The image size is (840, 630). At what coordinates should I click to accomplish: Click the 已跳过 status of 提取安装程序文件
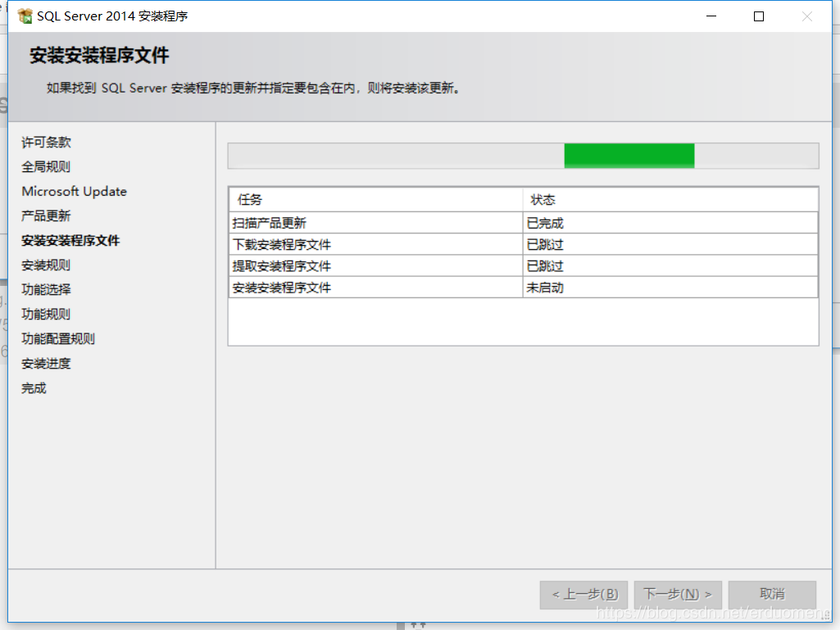click(x=670, y=265)
